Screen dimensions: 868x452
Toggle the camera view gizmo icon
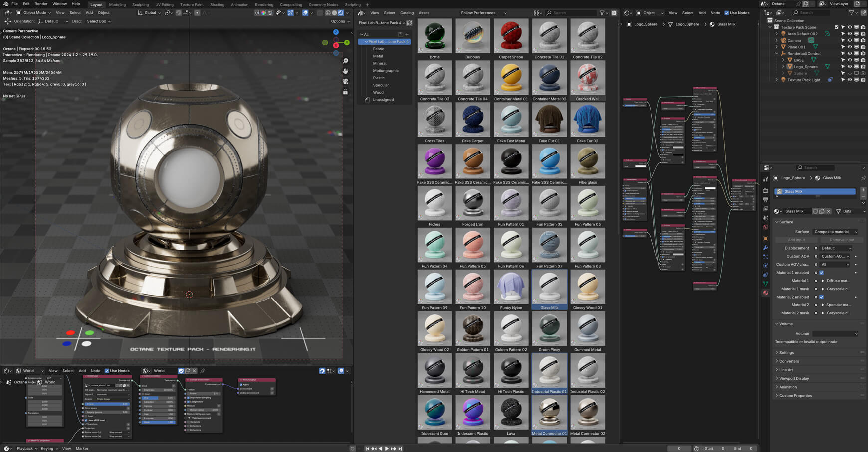point(345,81)
